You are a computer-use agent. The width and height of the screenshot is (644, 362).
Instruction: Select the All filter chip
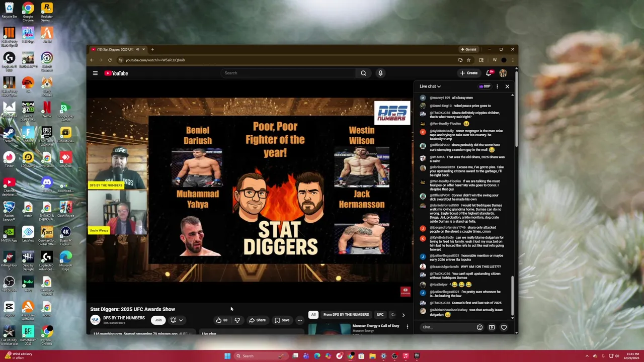[313, 315]
